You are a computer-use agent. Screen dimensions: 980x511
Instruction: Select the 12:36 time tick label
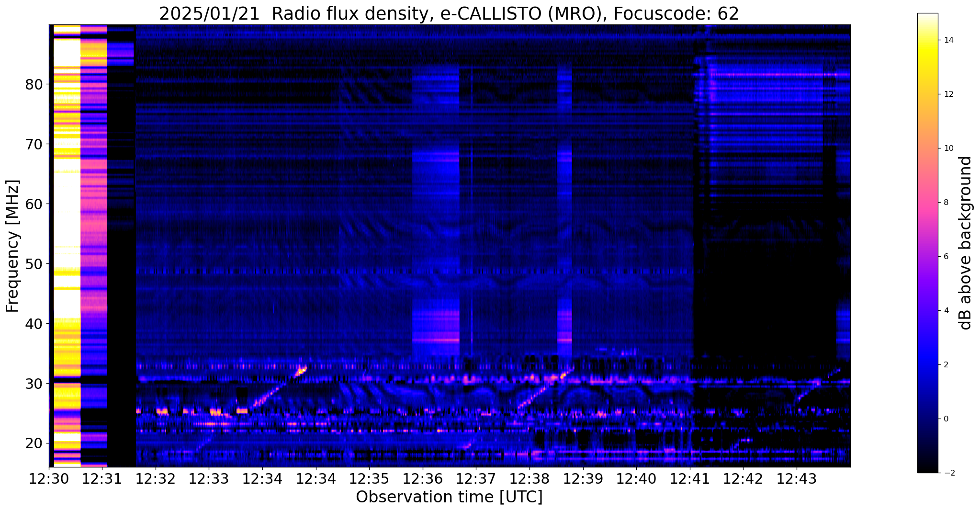(x=422, y=479)
